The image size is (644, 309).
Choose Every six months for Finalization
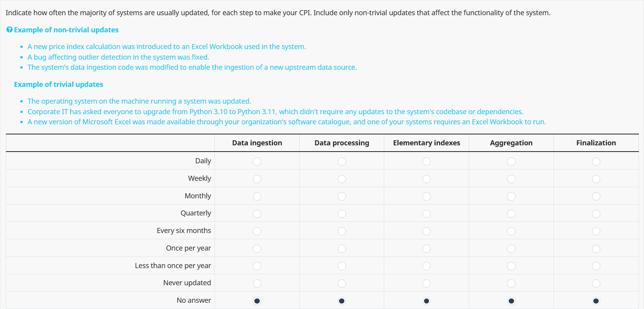[x=596, y=231]
